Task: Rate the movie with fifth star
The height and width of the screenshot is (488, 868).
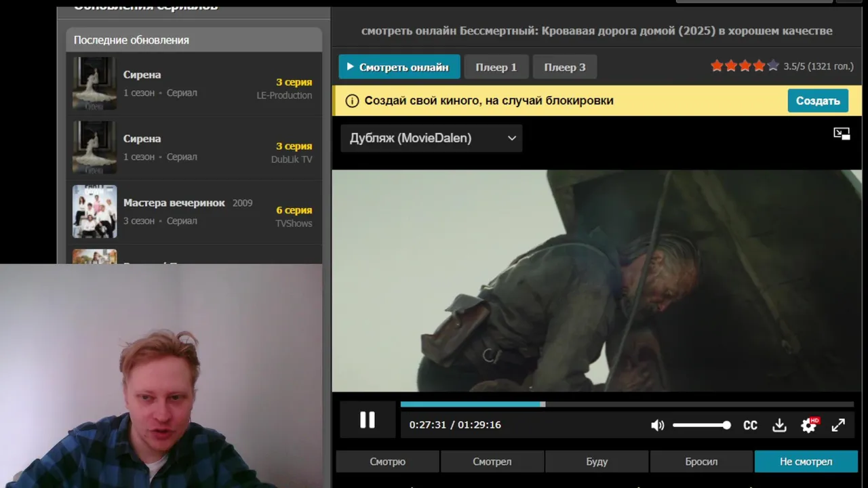Action: (772, 66)
